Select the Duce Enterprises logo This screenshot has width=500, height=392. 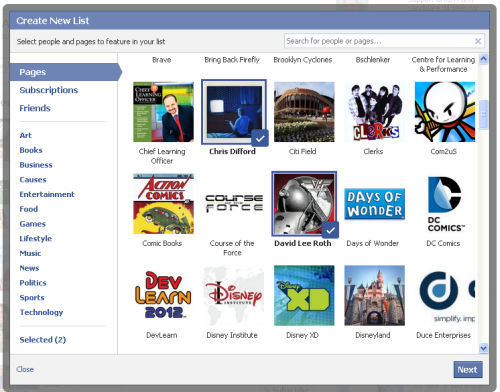click(445, 295)
